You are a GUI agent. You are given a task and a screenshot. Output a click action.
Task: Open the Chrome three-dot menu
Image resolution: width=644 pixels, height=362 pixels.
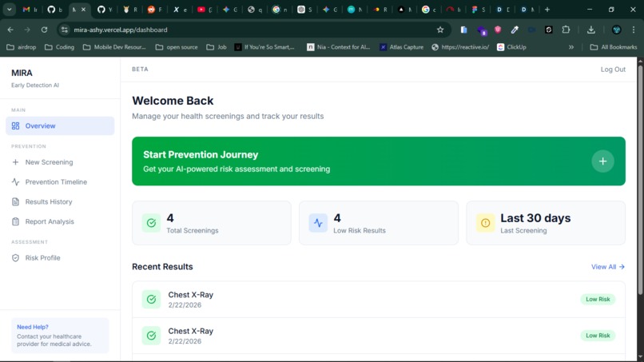634,30
